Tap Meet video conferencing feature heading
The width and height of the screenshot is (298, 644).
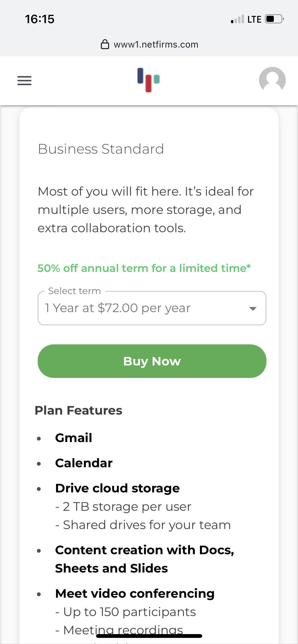135,594
